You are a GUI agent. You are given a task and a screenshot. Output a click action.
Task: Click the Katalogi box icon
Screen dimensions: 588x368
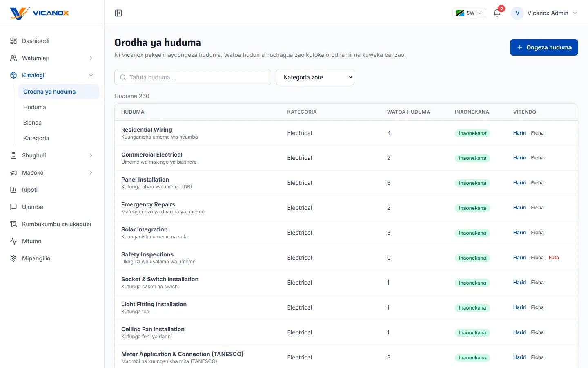click(13, 75)
